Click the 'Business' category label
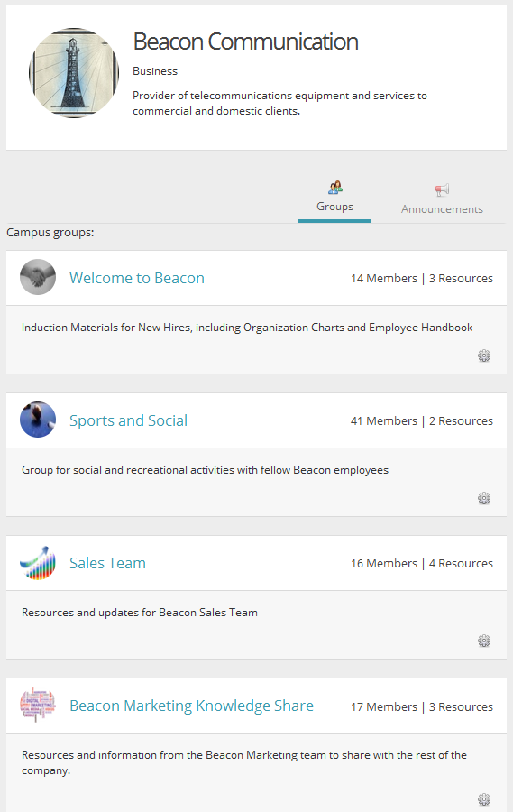 pyautogui.click(x=155, y=71)
